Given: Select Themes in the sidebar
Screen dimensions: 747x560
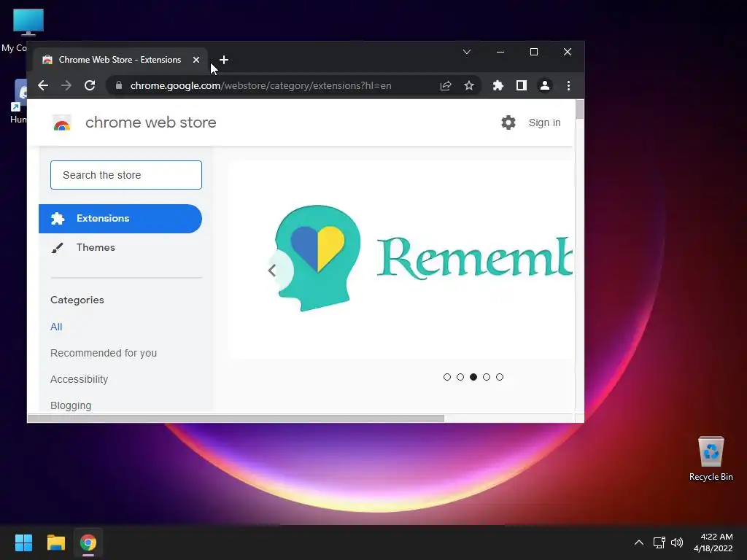Looking at the screenshot, I should point(96,248).
